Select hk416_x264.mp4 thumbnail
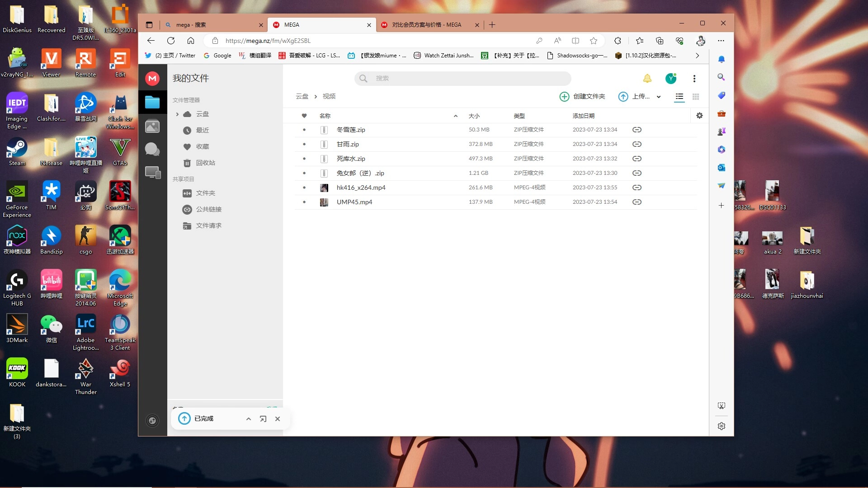The width and height of the screenshot is (868, 488). (x=324, y=188)
